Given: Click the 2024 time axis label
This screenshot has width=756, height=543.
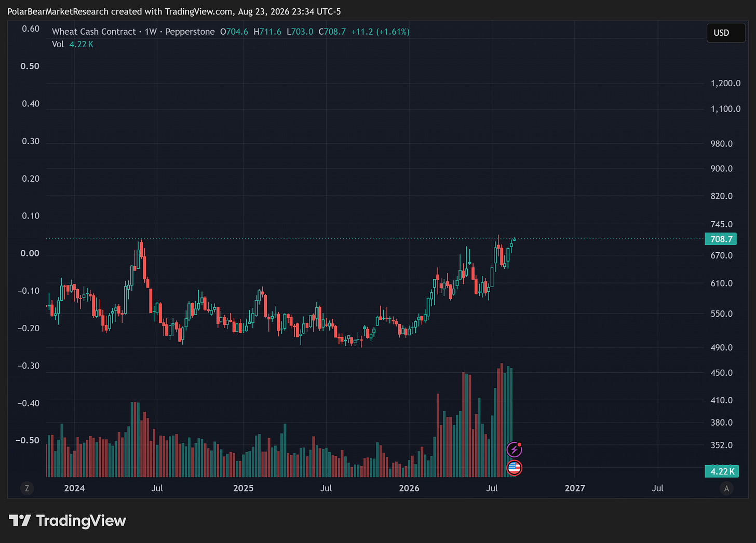Looking at the screenshot, I should (x=74, y=488).
